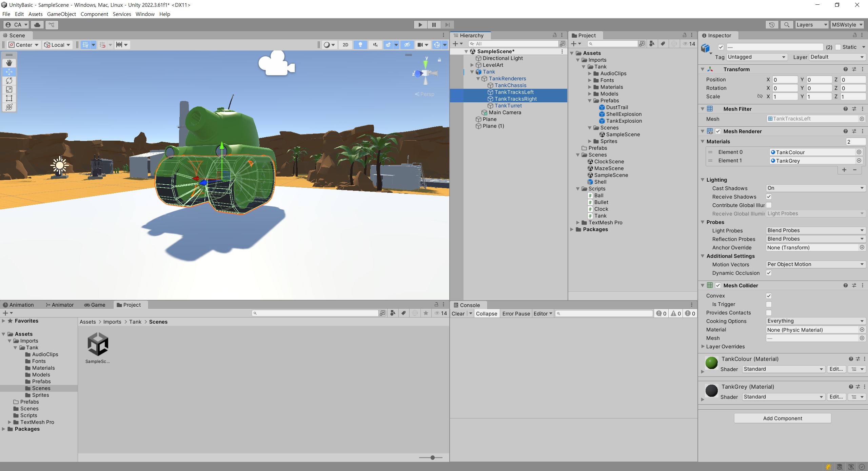The width and height of the screenshot is (868, 471).
Task: Toggle the Convex checkbox
Action: [769, 296]
